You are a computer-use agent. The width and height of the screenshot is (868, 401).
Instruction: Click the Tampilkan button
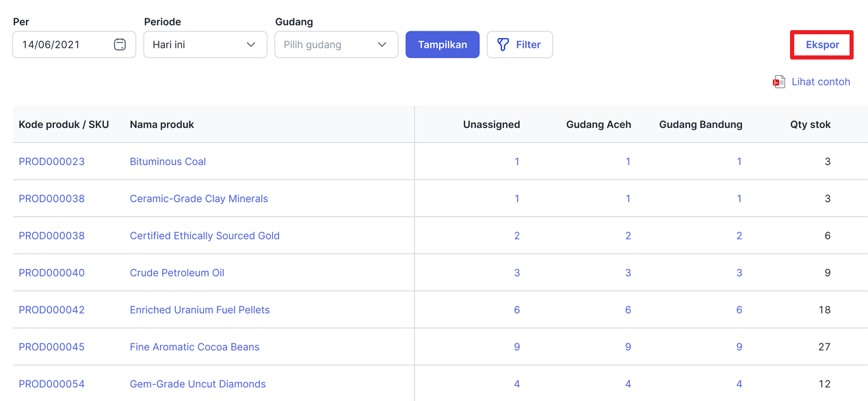(443, 44)
